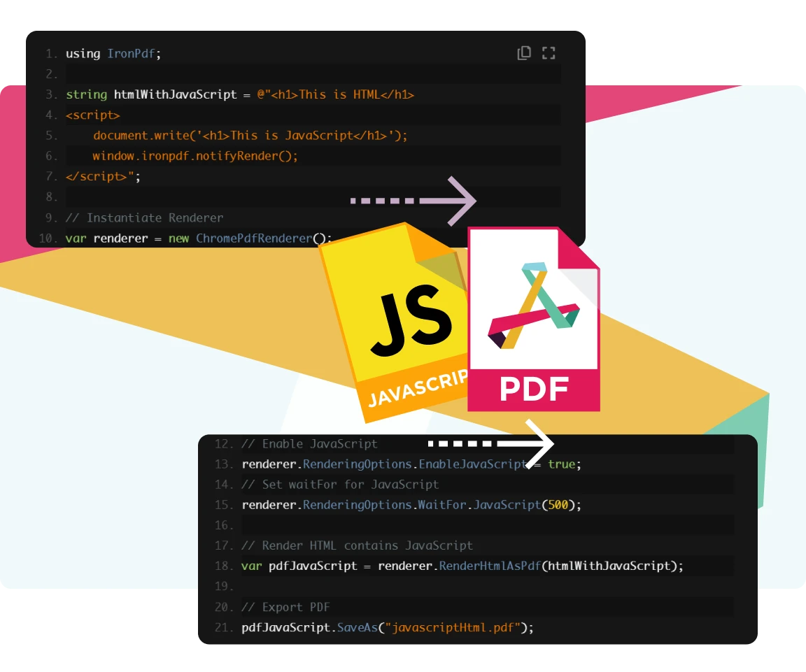Click 'WaitFor.JavaScript(500)' code line
This screenshot has width=806, height=672.
coord(411,505)
